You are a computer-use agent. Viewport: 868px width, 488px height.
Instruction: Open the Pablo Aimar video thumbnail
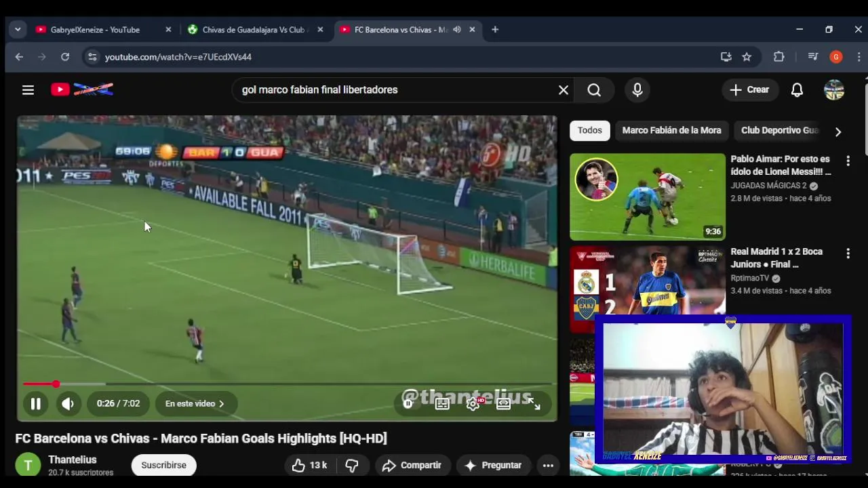[x=648, y=197]
